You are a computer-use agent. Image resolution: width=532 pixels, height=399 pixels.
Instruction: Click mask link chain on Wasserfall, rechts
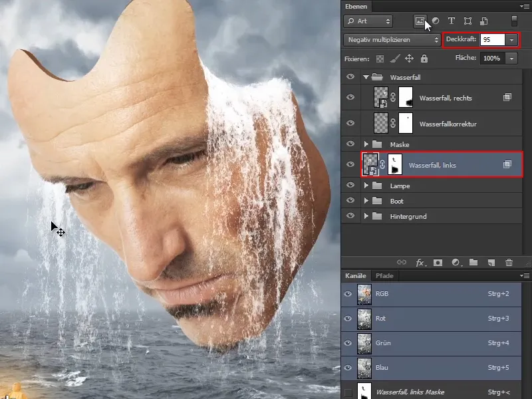tap(393, 98)
